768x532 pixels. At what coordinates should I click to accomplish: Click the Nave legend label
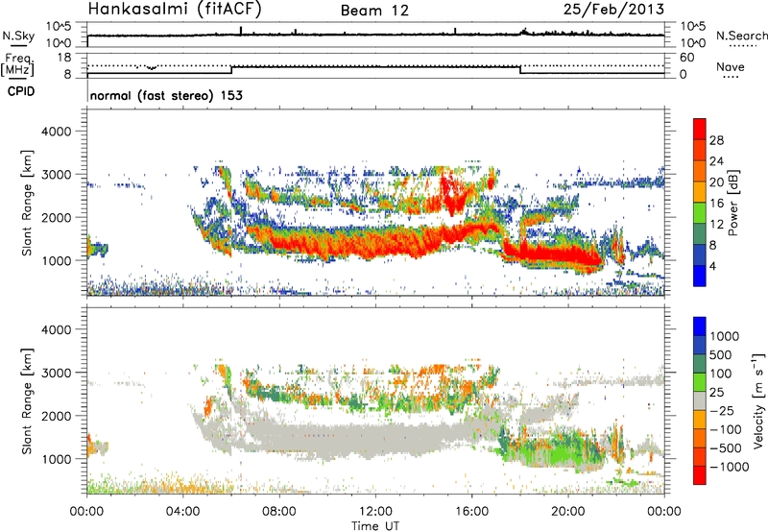tap(731, 66)
